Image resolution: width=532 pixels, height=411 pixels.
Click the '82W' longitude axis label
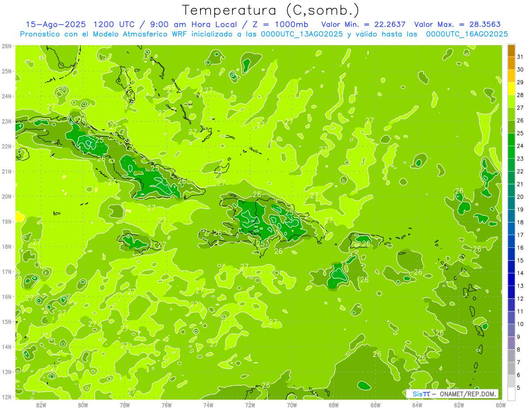point(41,405)
